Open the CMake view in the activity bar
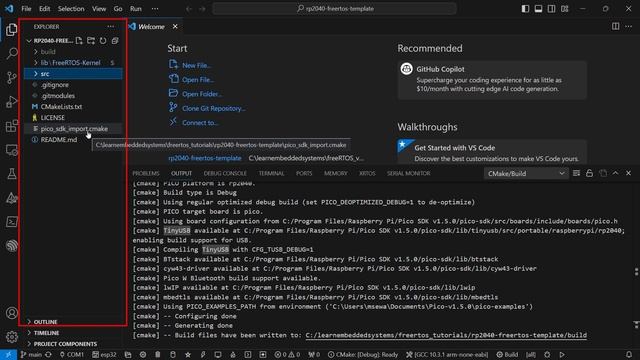640x360 pixels. point(11,198)
